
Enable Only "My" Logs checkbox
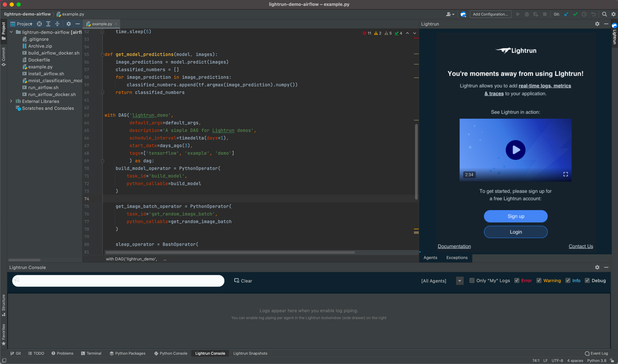click(472, 280)
